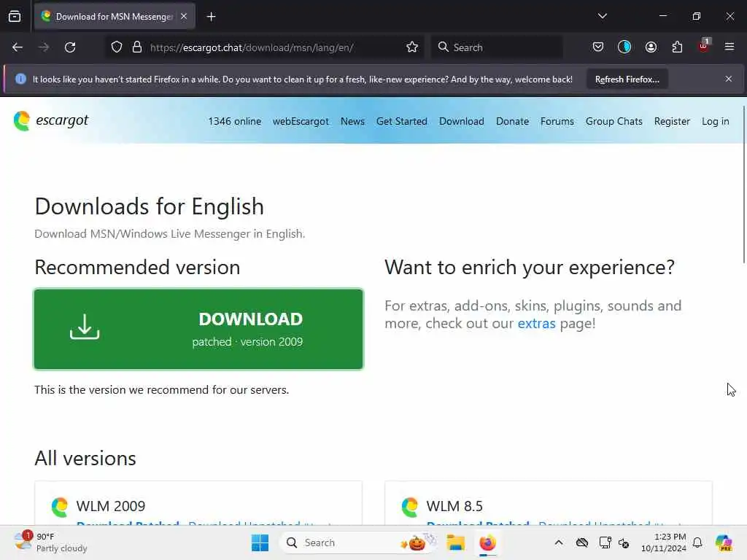This screenshot has height=560, width=747.
Task: Click the info icon in notification bar
Action: [20, 79]
